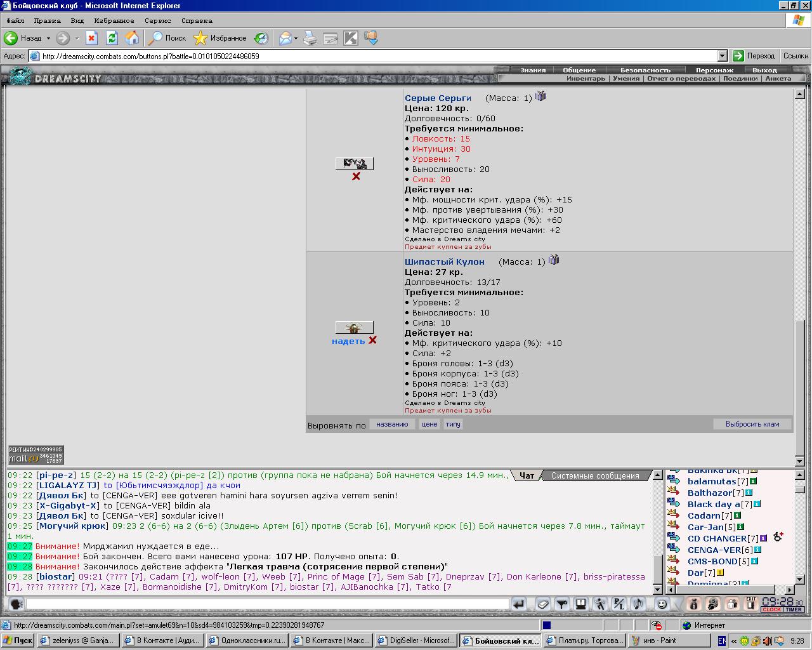Expand the Назад back history dropdown arrow
Image resolution: width=812 pixels, height=650 pixels.
[48, 38]
